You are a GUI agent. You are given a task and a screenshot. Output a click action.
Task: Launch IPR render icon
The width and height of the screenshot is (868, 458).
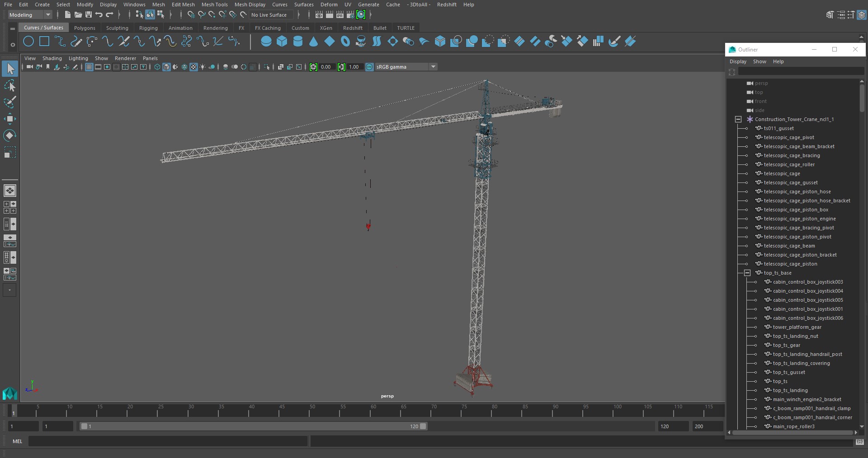point(340,15)
